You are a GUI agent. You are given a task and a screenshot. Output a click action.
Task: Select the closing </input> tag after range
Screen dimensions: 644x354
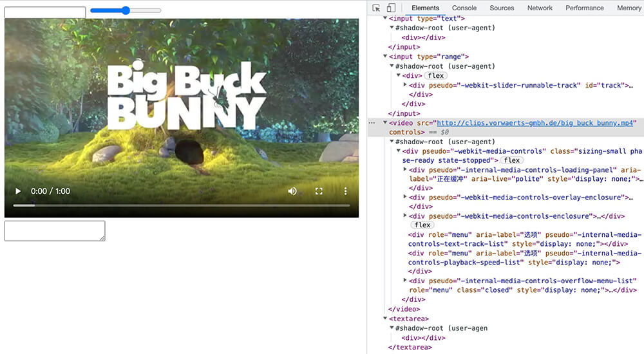tap(404, 113)
